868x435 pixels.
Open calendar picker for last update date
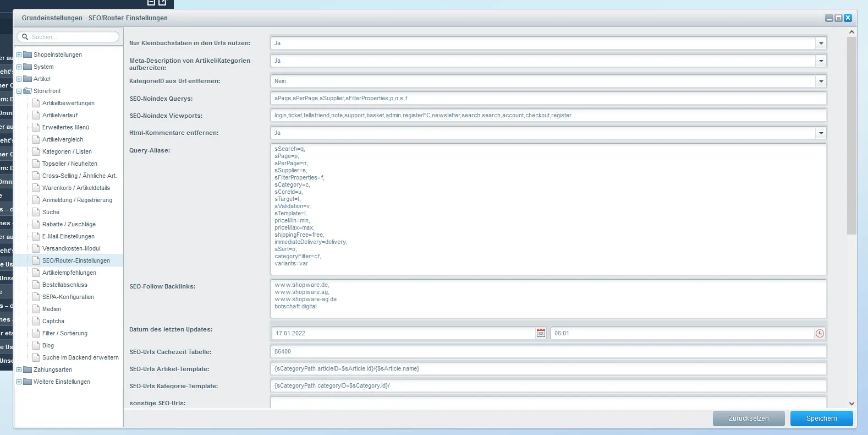click(x=541, y=333)
